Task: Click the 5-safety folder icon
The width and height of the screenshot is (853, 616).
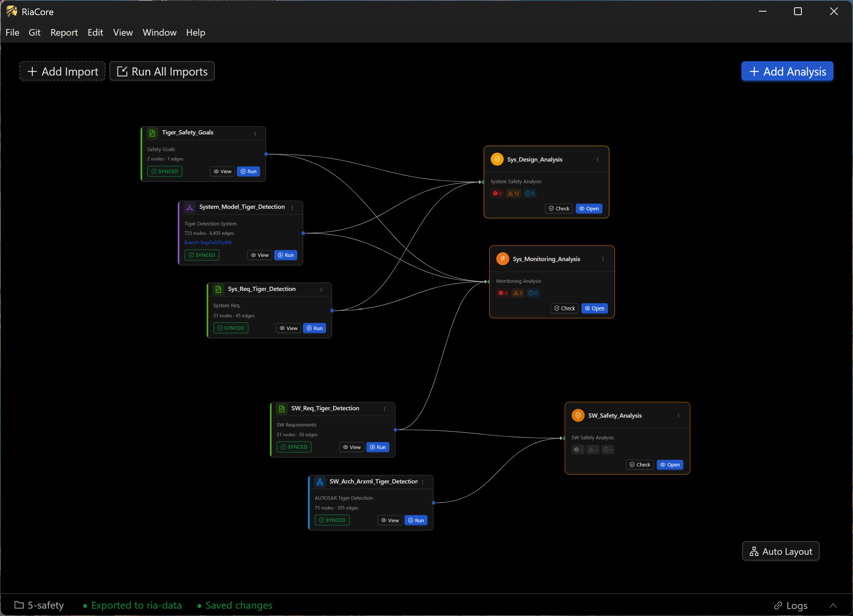Action: (x=19, y=605)
